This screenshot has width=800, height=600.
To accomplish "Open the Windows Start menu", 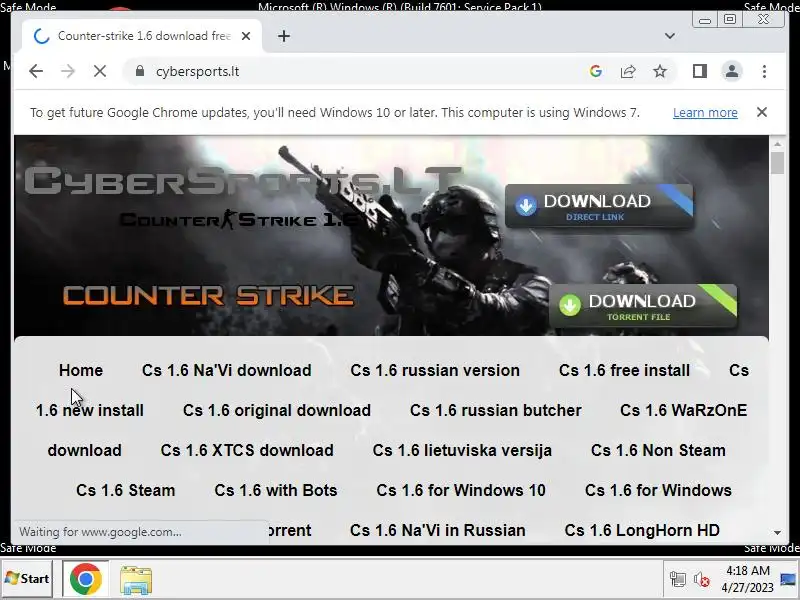I will (27, 579).
